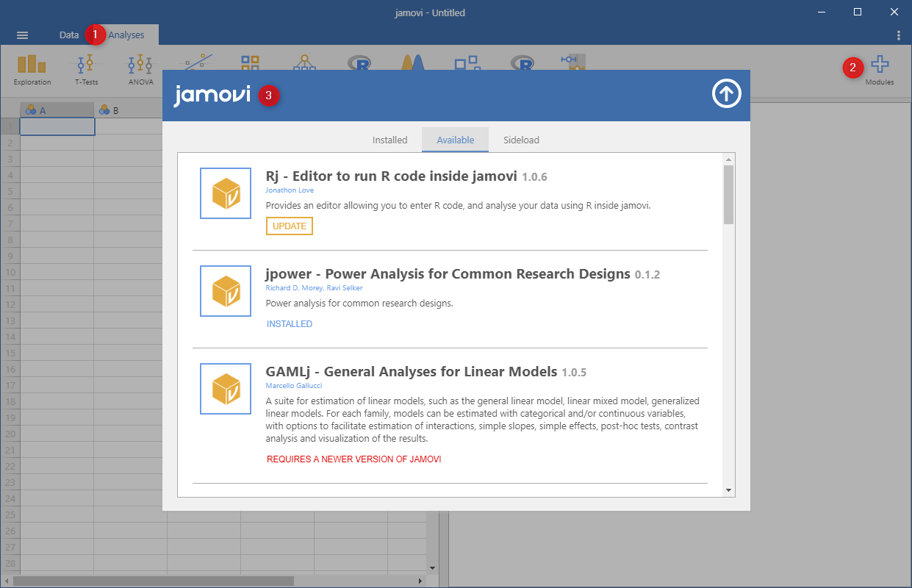Click 'REQUIRES A NEWER VERSION OF JAMOVI' notice
912x588 pixels.
[x=353, y=459]
